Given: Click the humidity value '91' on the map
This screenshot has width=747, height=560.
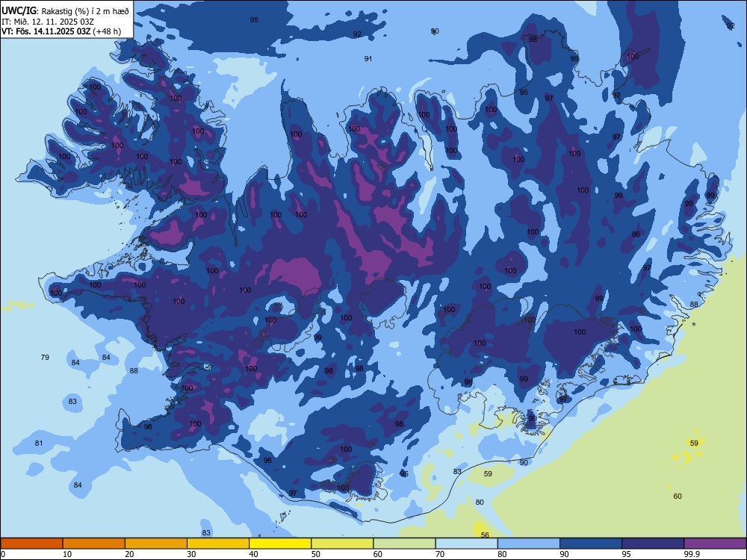Looking at the screenshot, I should pos(368,58).
